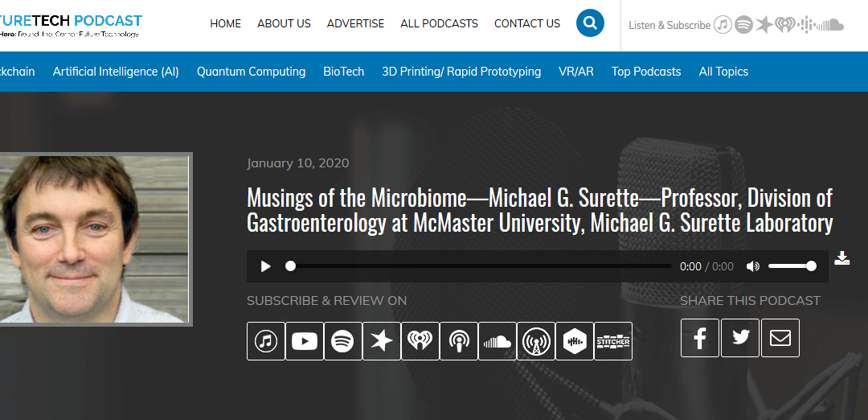Click the Michael G. Surette guest photo

[x=95, y=239]
